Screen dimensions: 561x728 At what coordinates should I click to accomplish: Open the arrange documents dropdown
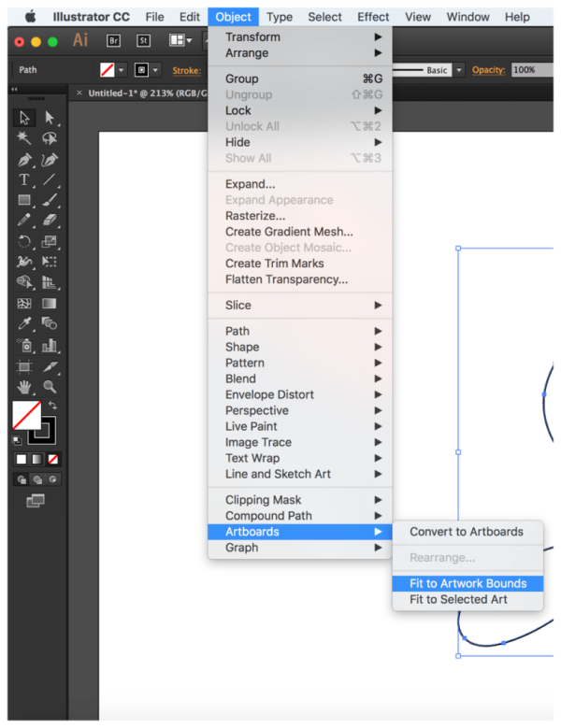click(180, 41)
